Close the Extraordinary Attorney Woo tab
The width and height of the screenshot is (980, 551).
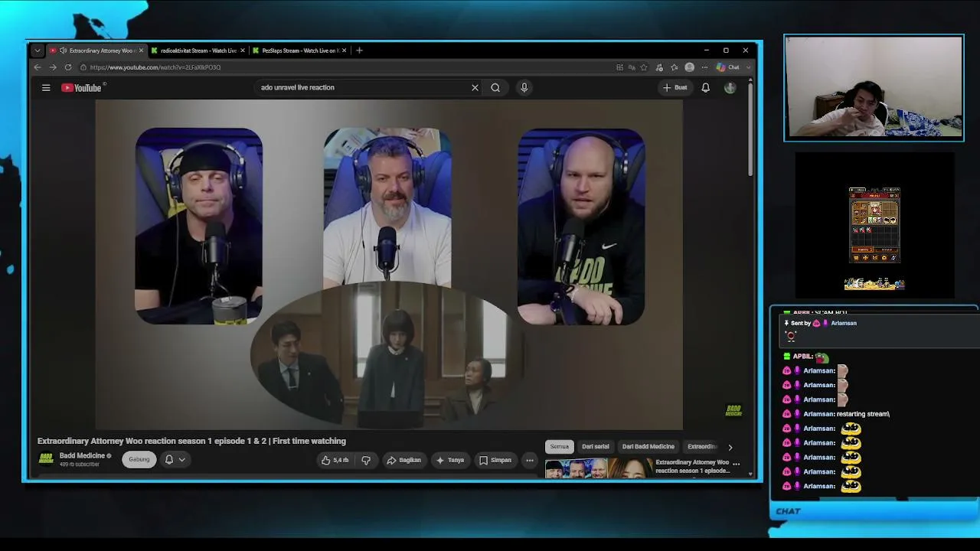pyautogui.click(x=141, y=51)
